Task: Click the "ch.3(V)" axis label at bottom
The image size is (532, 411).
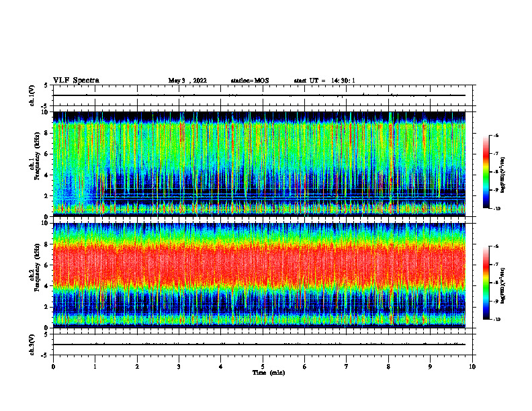Action: pos(32,345)
